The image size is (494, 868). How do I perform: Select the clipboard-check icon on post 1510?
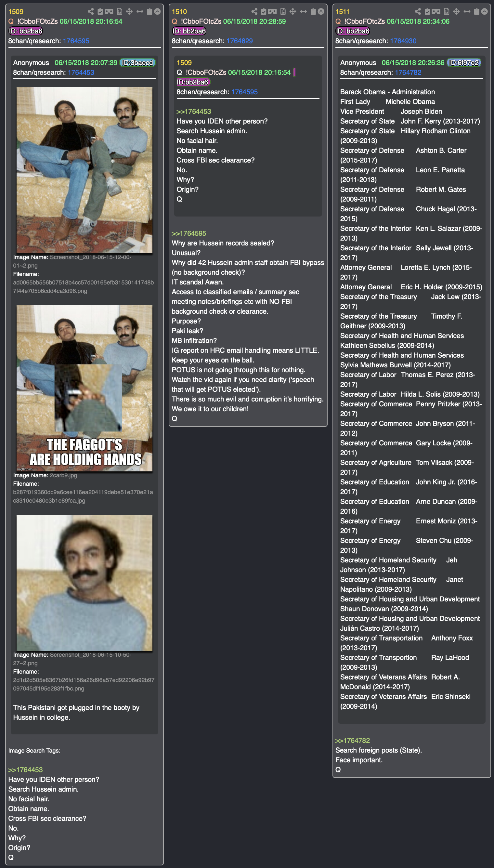[x=264, y=11]
